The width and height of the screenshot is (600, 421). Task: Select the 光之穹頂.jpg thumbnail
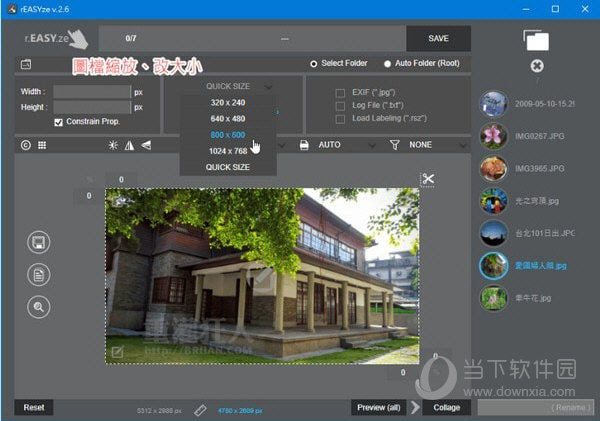494,201
